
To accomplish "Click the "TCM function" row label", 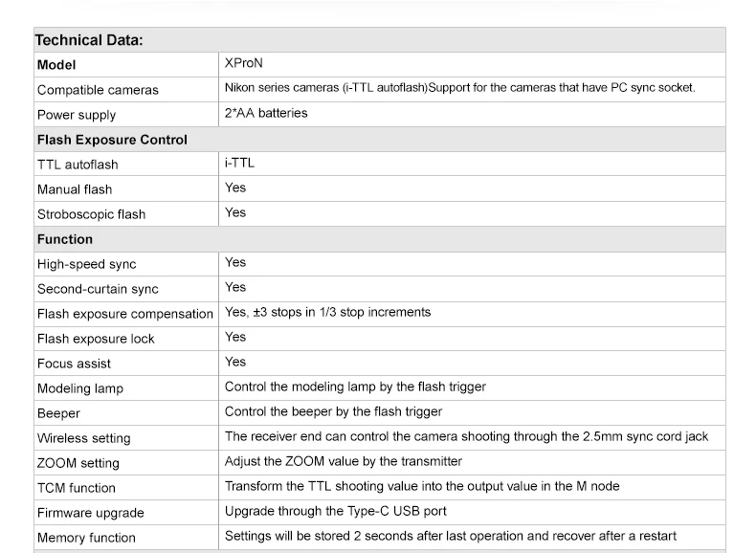I will (x=77, y=488).
